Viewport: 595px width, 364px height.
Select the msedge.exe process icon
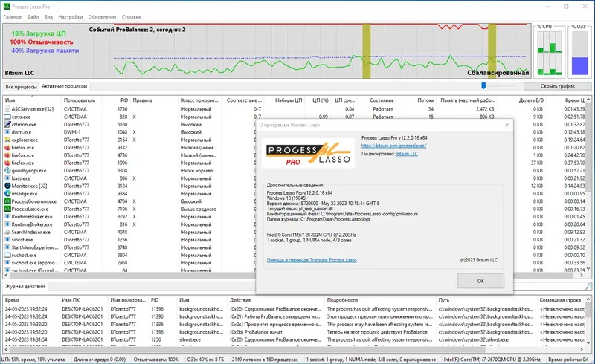pos(7,193)
